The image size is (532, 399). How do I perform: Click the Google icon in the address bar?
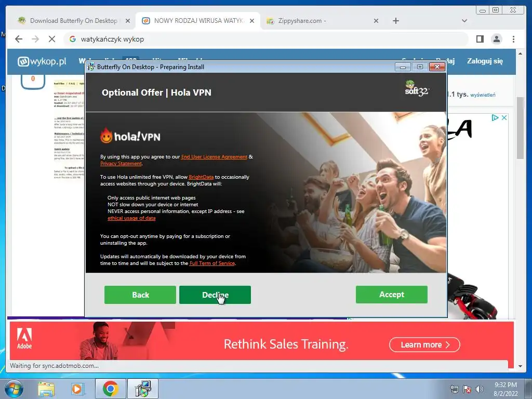[x=73, y=39]
